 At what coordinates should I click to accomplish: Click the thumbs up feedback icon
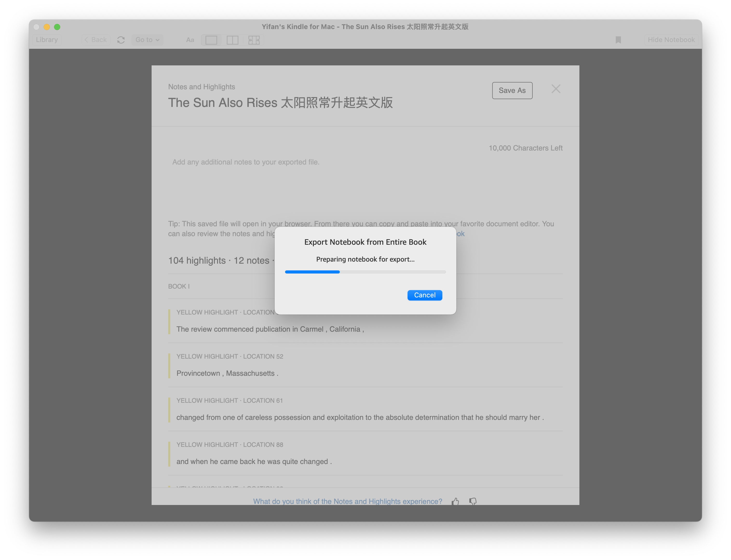point(455,501)
